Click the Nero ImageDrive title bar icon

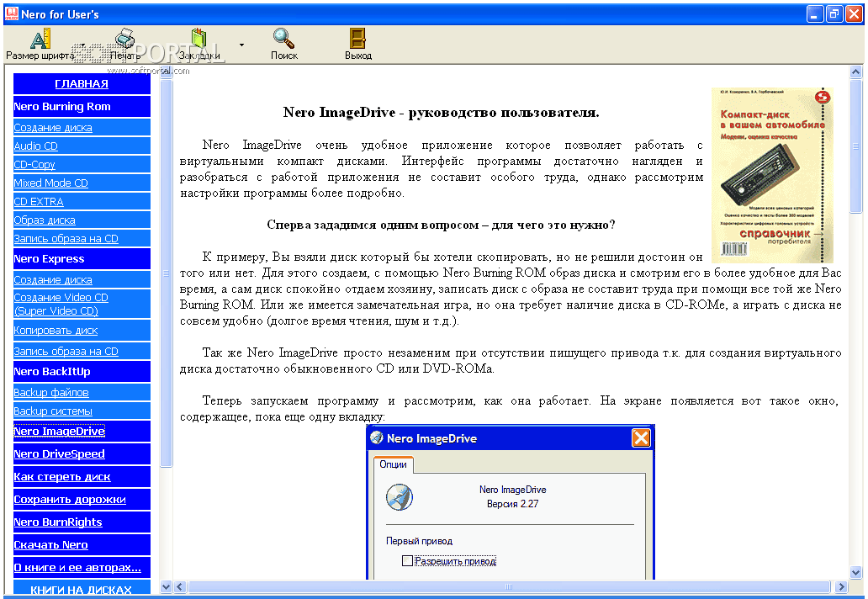(x=377, y=438)
